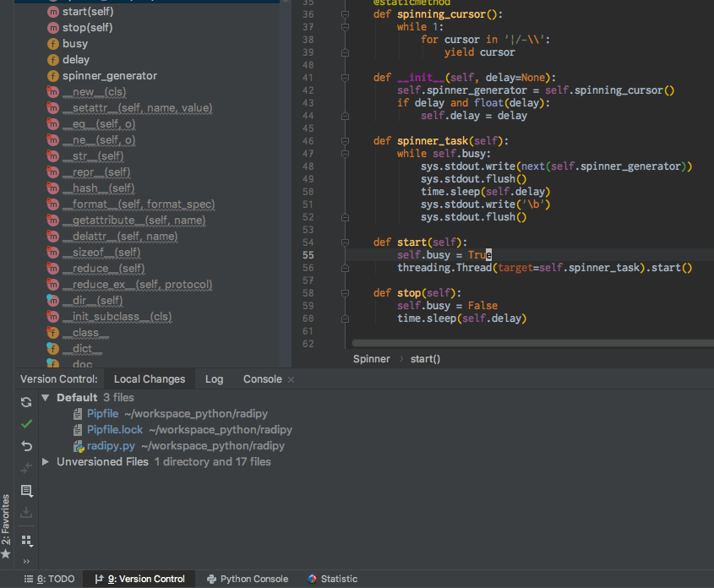Screen dimensions: 714x588
Task: Collapse the start method using gutter fold marker
Action: pos(345,242)
